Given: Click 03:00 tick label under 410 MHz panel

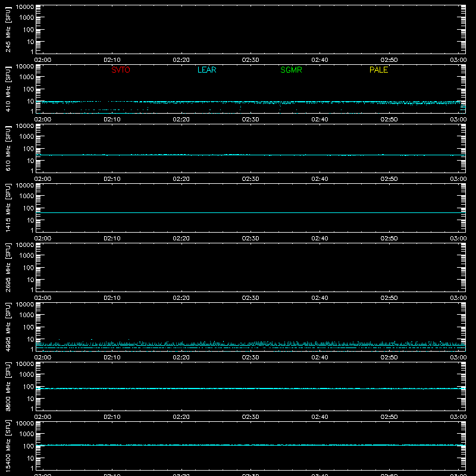Looking at the screenshot, I should click(458, 120).
